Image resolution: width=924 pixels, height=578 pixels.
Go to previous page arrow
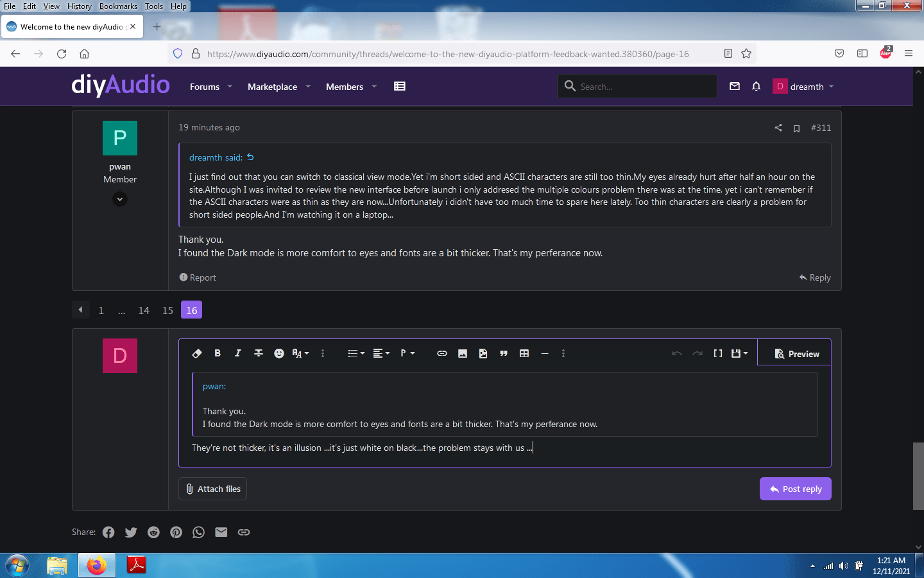point(80,310)
